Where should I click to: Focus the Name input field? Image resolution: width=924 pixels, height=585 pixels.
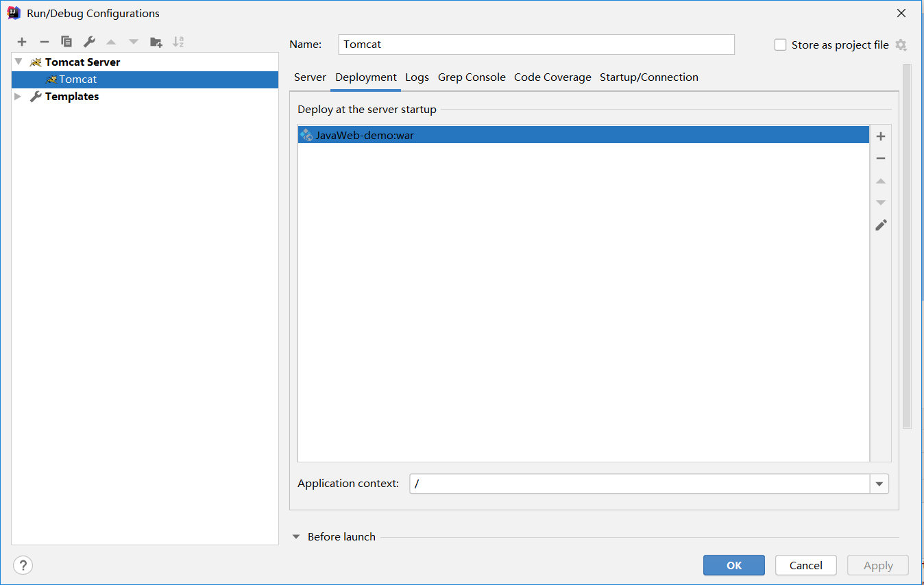coord(537,45)
